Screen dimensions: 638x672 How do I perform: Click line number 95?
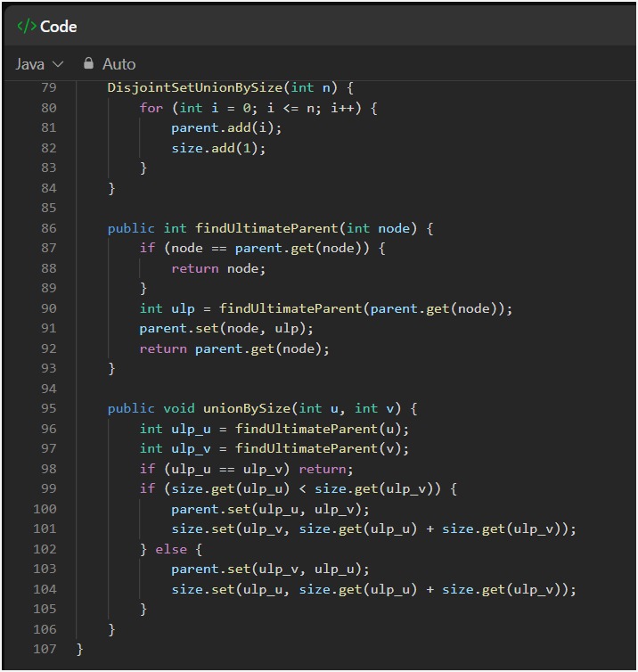(x=49, y=408)
